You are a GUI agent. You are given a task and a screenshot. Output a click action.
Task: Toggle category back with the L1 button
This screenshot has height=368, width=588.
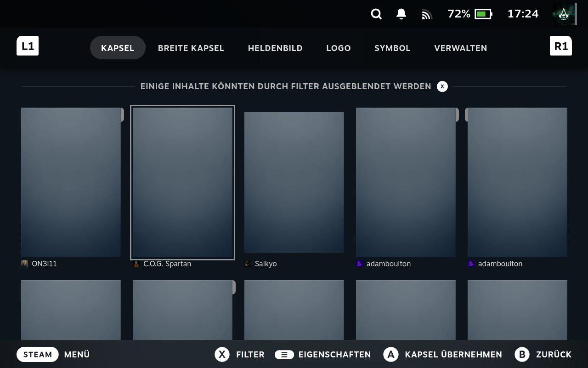tap(28, 46)
